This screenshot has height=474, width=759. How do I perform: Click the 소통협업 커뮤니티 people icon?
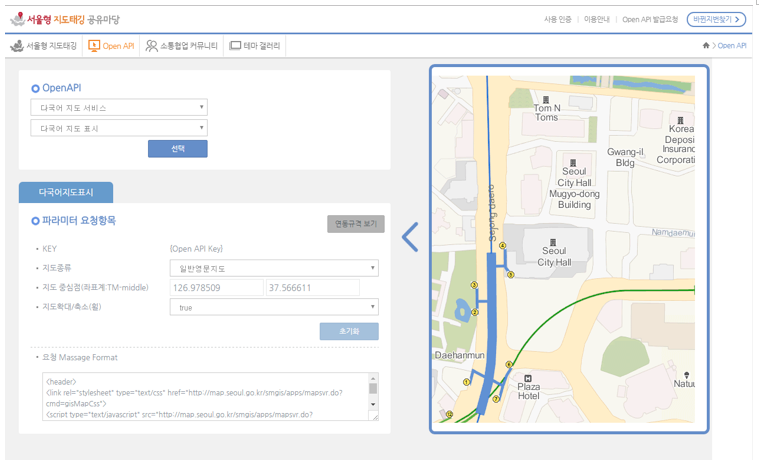(152, 46)
